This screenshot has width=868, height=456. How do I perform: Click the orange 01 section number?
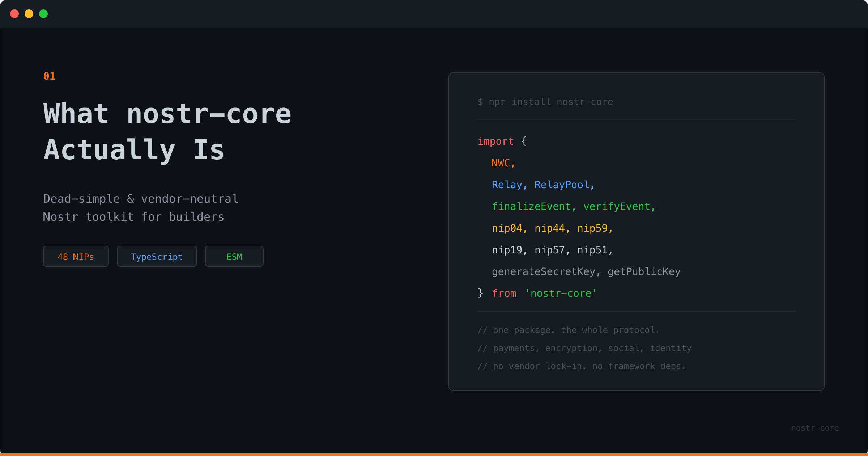coord(49,76)
